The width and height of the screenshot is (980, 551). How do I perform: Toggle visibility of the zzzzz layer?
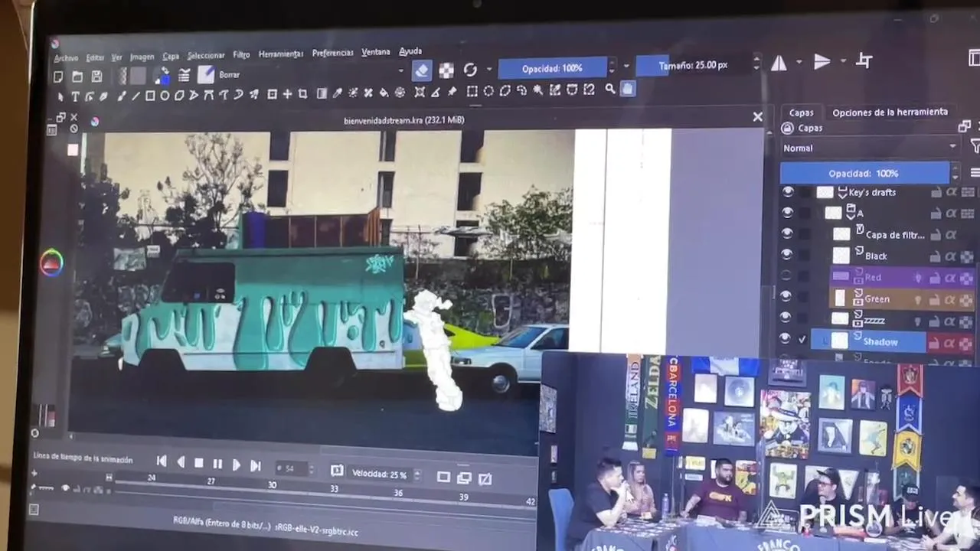coord(786,317)
